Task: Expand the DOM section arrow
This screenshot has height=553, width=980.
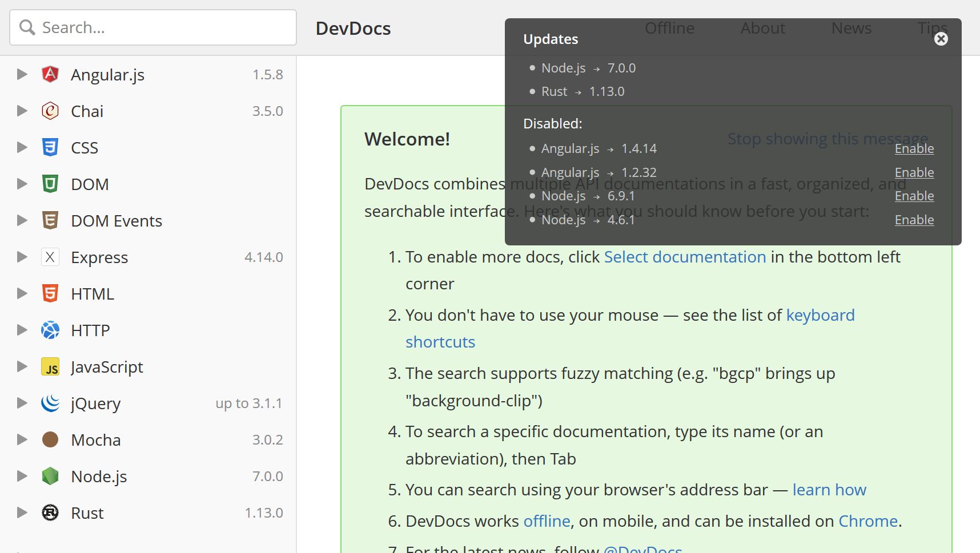Action: tap(22, 184)
